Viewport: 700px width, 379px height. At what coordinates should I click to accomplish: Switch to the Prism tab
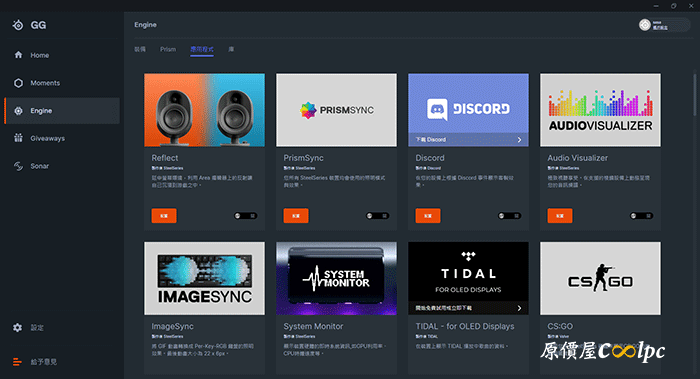click(x=168, y=49)
